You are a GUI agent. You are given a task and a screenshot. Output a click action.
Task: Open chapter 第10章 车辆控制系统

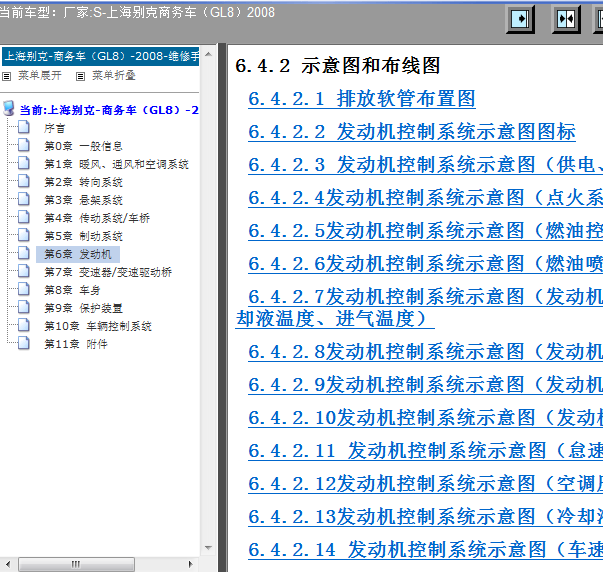(x=98, y=326)
